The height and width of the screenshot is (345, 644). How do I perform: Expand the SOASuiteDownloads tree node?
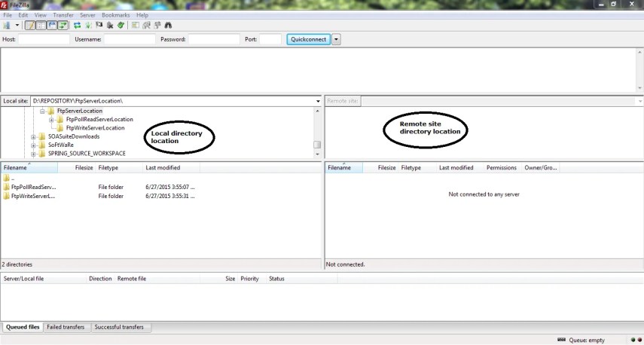[x=33, y=136]
